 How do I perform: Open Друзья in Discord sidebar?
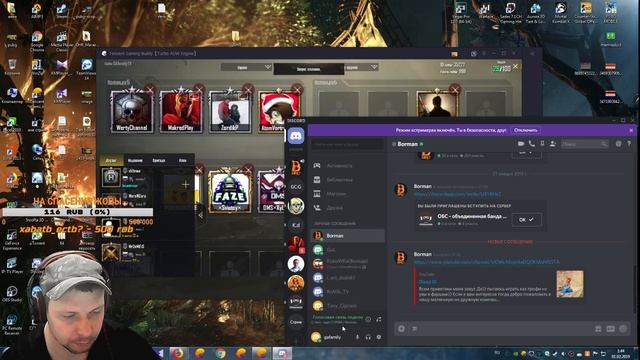[x=347, y=208]
